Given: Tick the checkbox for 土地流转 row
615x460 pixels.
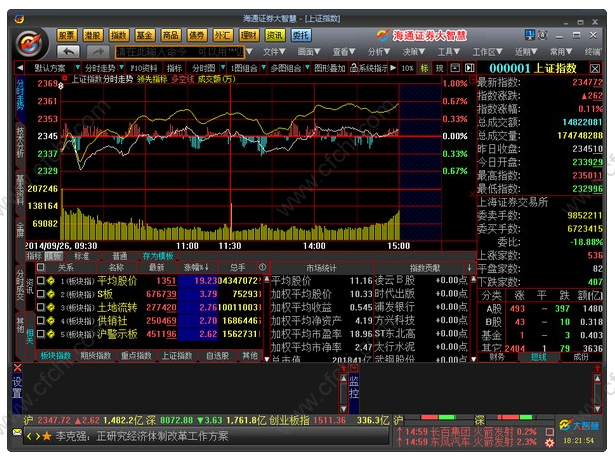Looking at the screenshot, I should coord(40,307).
